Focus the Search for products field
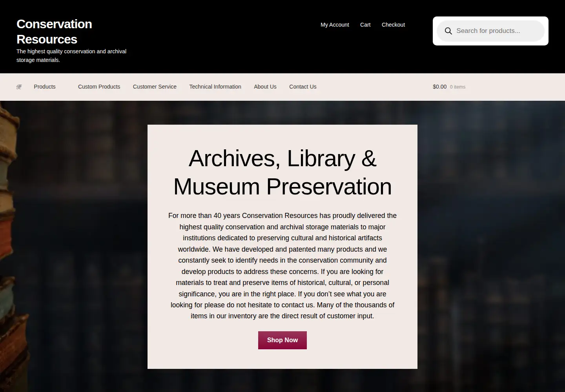The image size is (565, 392). pyautogui.click(x=490, y=31)
